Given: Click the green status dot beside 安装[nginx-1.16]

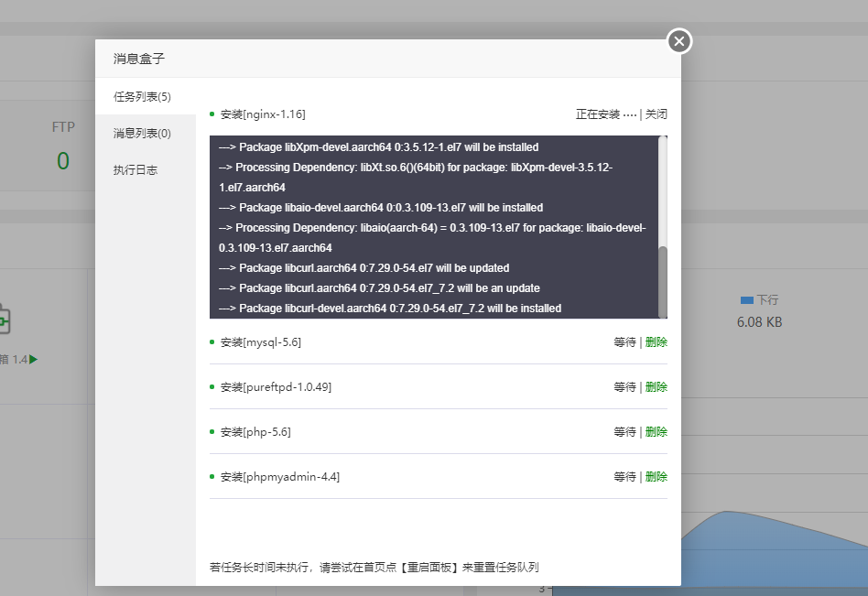Looking at the screenshot, I should pyautogui.click(x=211, y=114).
